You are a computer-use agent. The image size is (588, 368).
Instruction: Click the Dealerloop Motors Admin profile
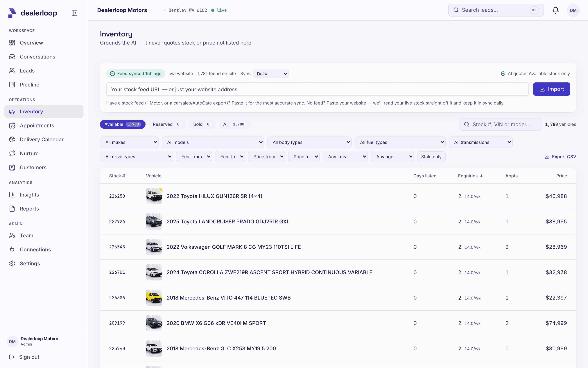click(33, 341)
